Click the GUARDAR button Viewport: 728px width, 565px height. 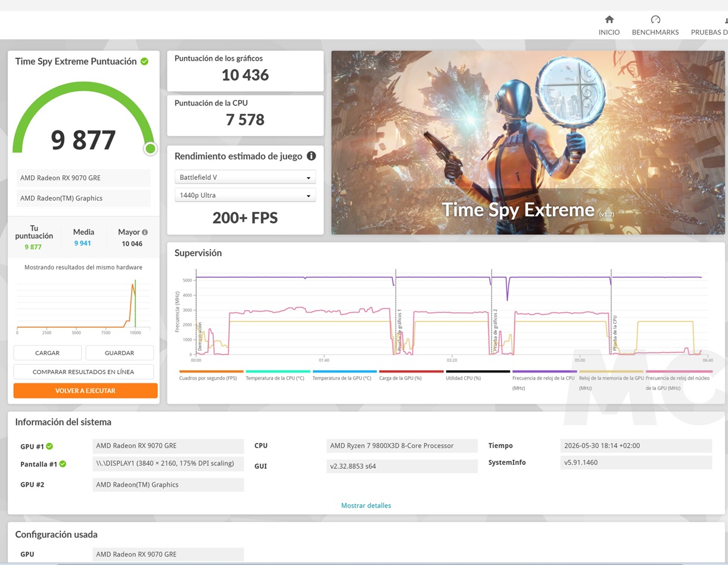coord(119,353)
